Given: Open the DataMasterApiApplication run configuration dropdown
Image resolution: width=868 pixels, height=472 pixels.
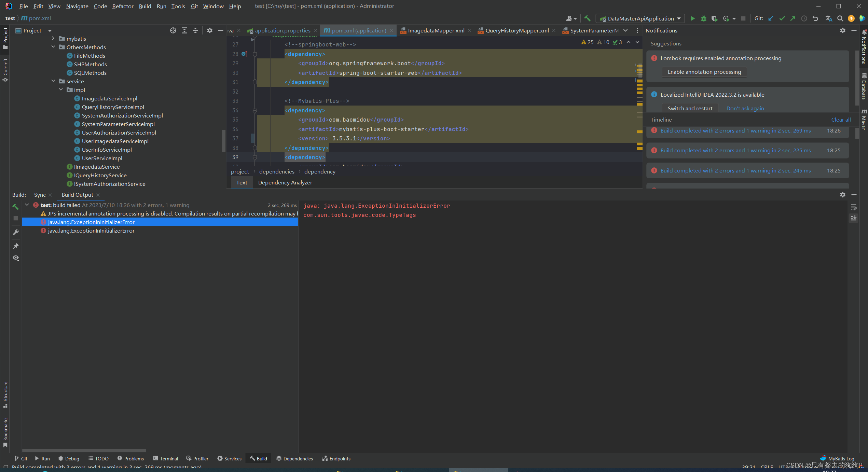Looking at the screenshot, I should pyautogui.click(x=640, y=18).
